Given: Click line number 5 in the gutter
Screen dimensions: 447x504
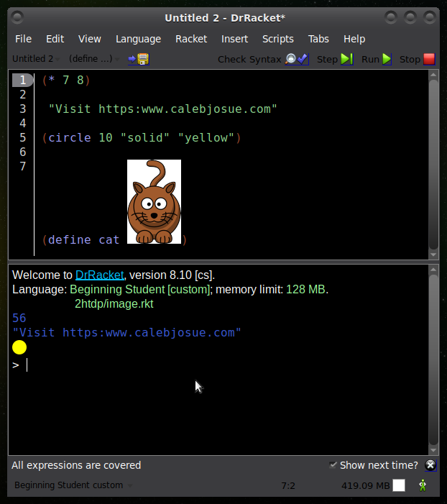Looking at the screenshot, I should point(23,137).
